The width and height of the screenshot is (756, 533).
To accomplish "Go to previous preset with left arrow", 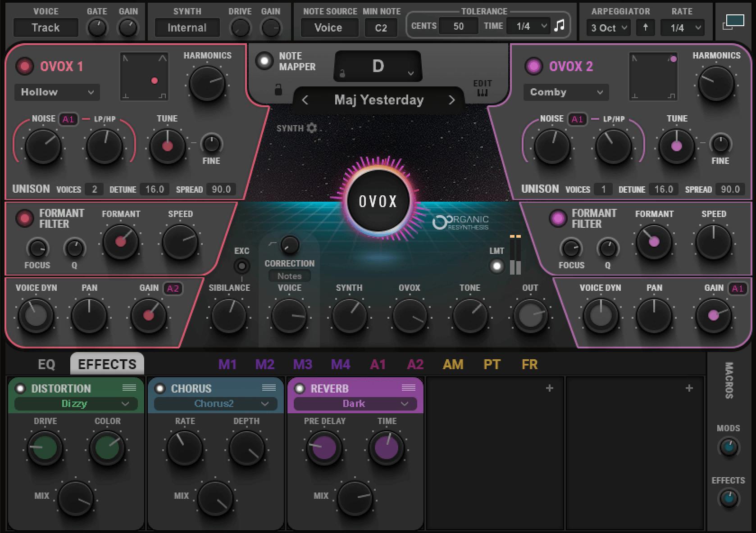I will 305,100.
